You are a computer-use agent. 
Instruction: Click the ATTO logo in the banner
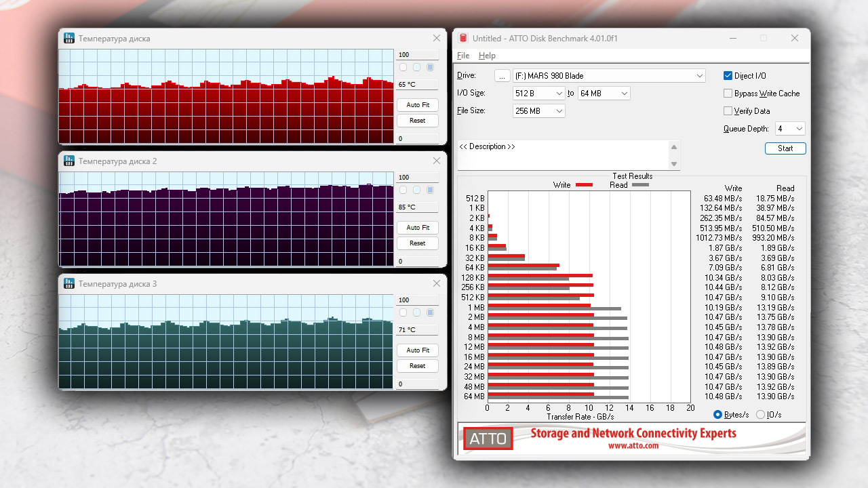(x=488, y=439)
